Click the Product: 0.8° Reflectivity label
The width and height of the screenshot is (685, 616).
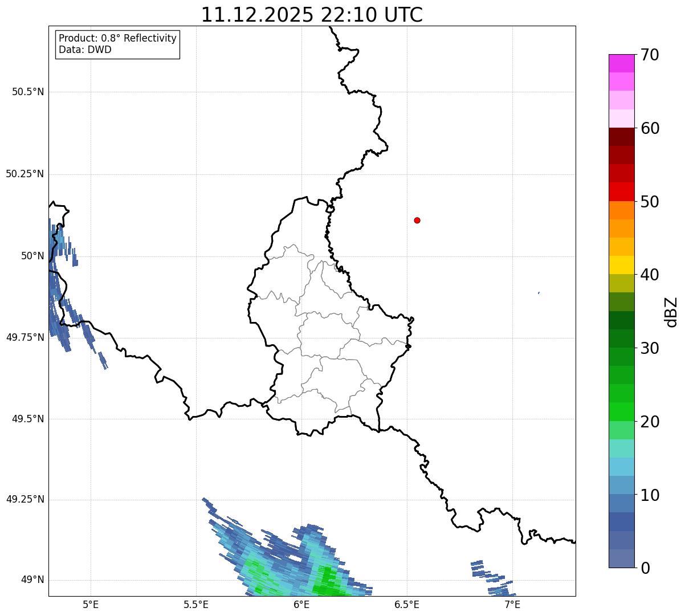[117, 38]
